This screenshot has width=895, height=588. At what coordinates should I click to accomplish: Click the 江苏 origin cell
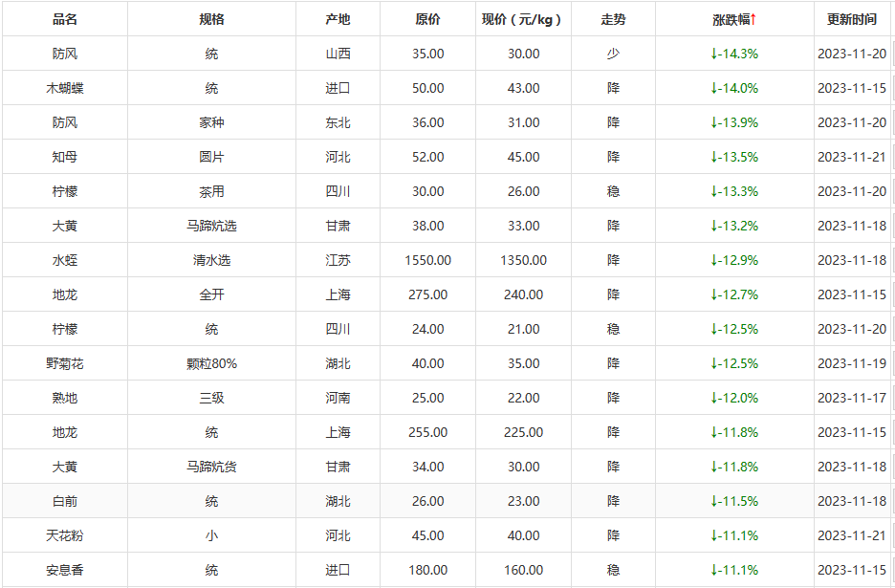[x=338, y=260]
